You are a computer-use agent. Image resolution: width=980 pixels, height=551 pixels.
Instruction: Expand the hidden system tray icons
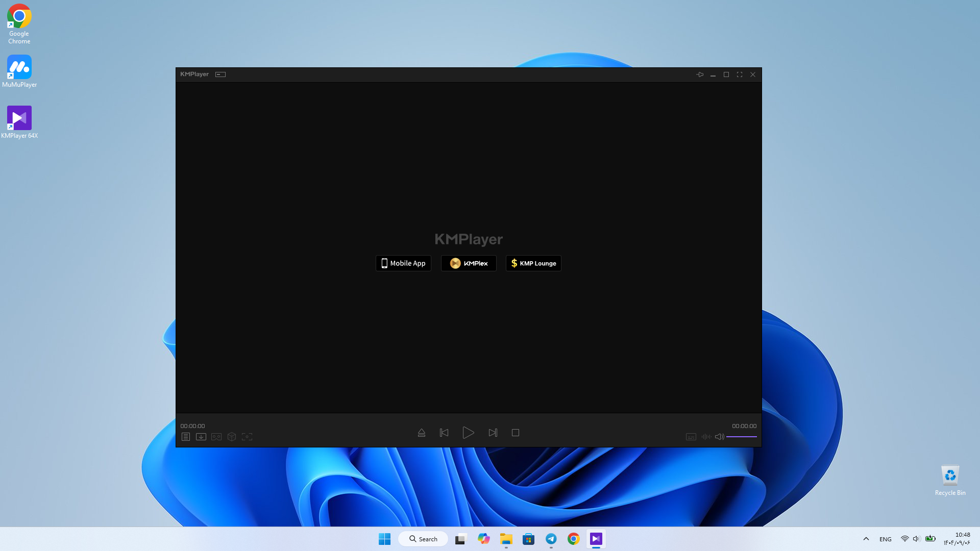click(866, 539)
